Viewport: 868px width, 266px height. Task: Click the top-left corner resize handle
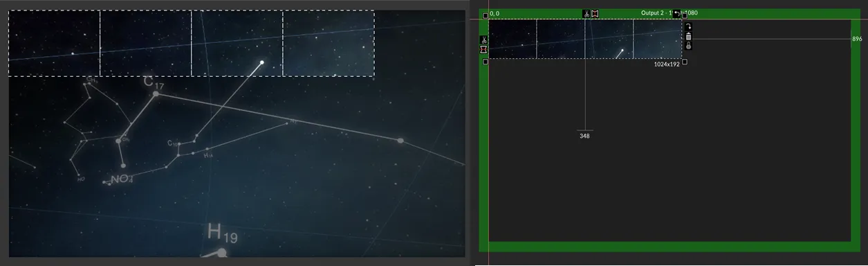485,15
